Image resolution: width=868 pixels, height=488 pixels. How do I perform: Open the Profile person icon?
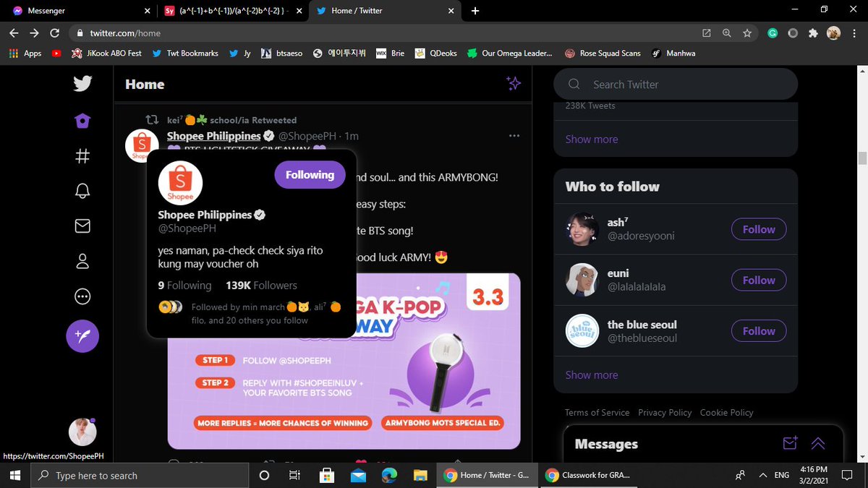tap(82, 261)
